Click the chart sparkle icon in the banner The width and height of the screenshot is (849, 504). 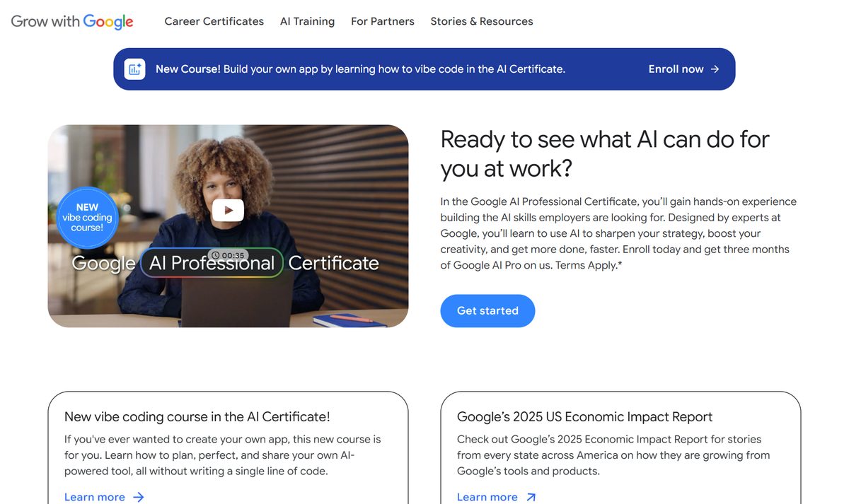pos(134,69)
